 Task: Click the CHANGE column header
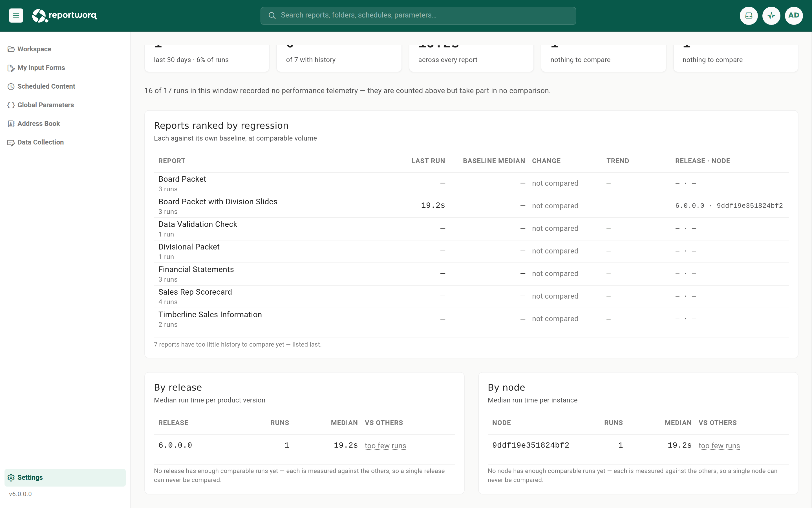tap(546, 161)
